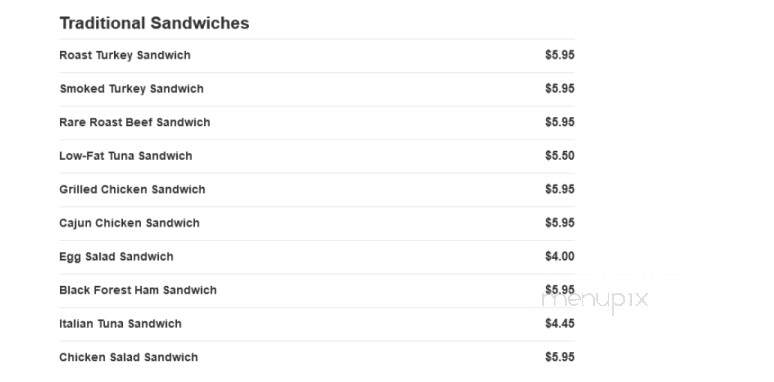Image resolution: width=774 pixels, height=382 pixels.
Task: Select Chicken Salad Sandwich item
Action: coord(128,357)
